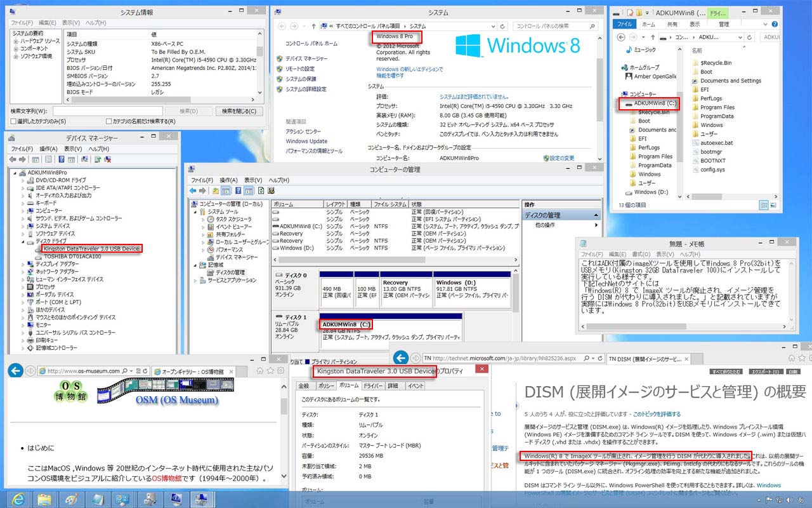Click into the 検索文字列(W) search field

108,111
